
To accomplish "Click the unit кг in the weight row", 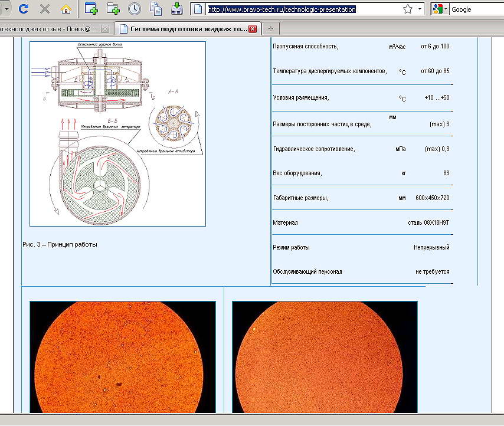I will pyautogui.click(x=404, y=173).
